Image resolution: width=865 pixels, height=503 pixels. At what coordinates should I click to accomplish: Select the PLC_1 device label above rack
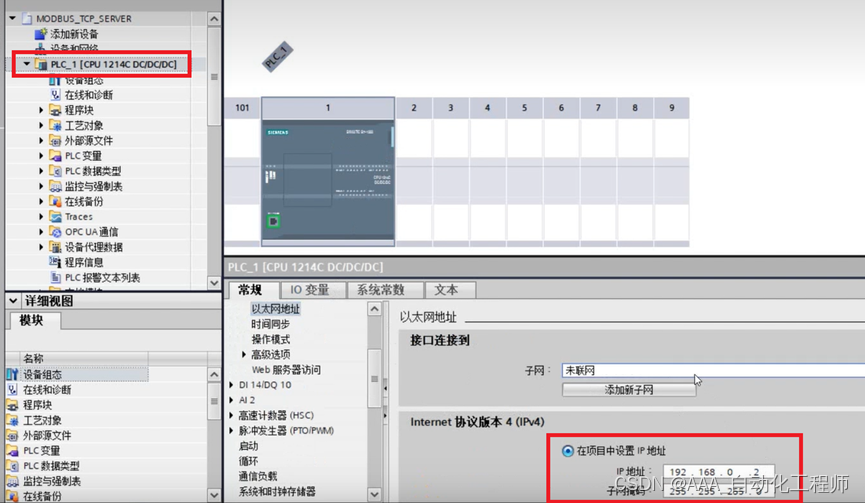pos(277,56)
